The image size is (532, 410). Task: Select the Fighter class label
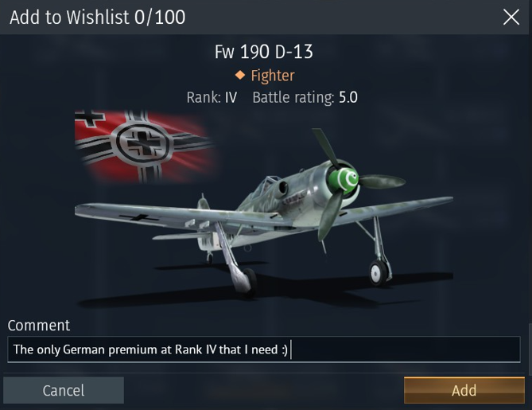coord(273,76)
